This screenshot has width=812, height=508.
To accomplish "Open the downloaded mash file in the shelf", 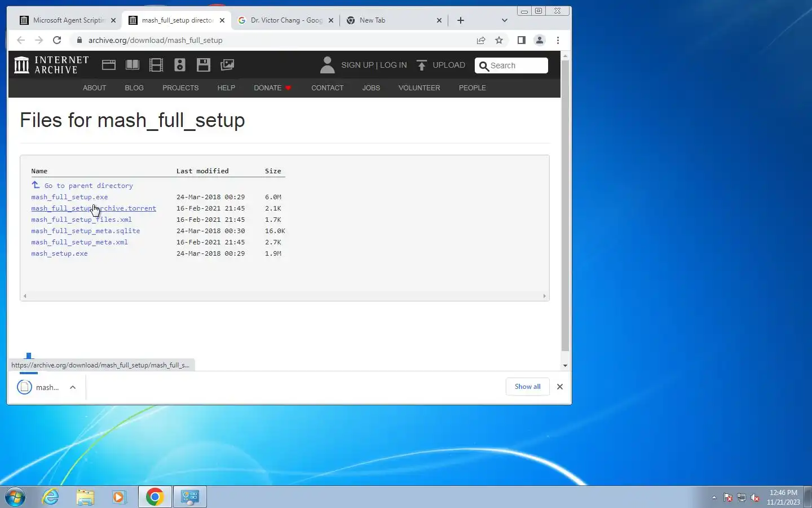I will (x=38, y=387).
